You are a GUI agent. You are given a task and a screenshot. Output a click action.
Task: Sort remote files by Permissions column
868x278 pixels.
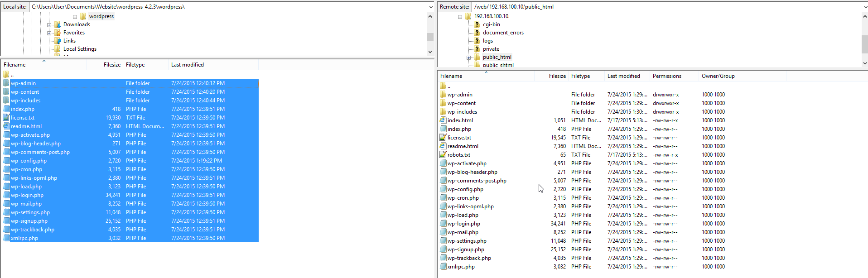pos(674,76)
